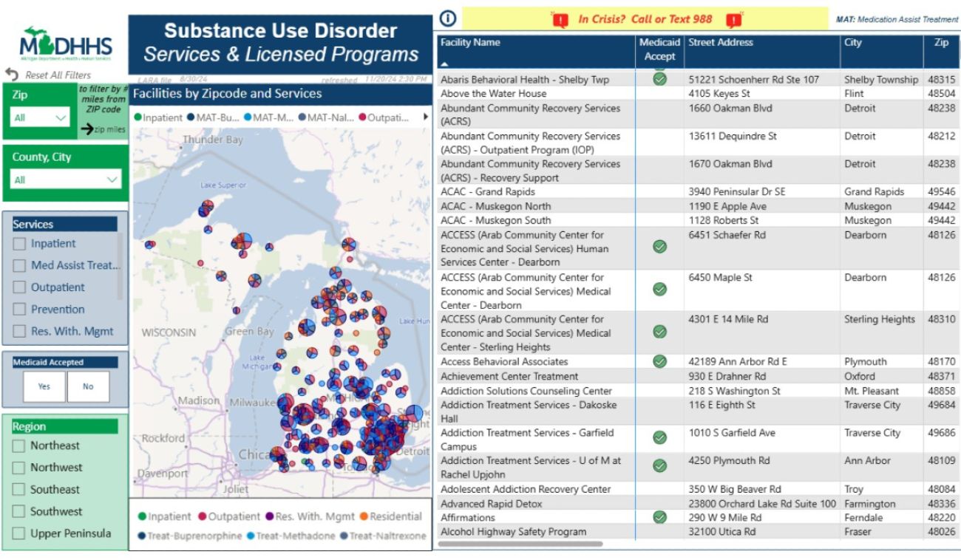Open the County, City dropdown

tap(66, 180)
